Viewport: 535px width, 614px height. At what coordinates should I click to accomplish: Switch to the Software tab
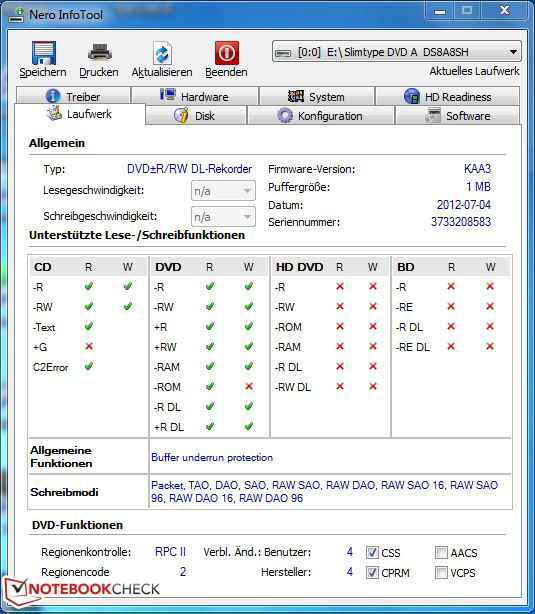point(457,116)
